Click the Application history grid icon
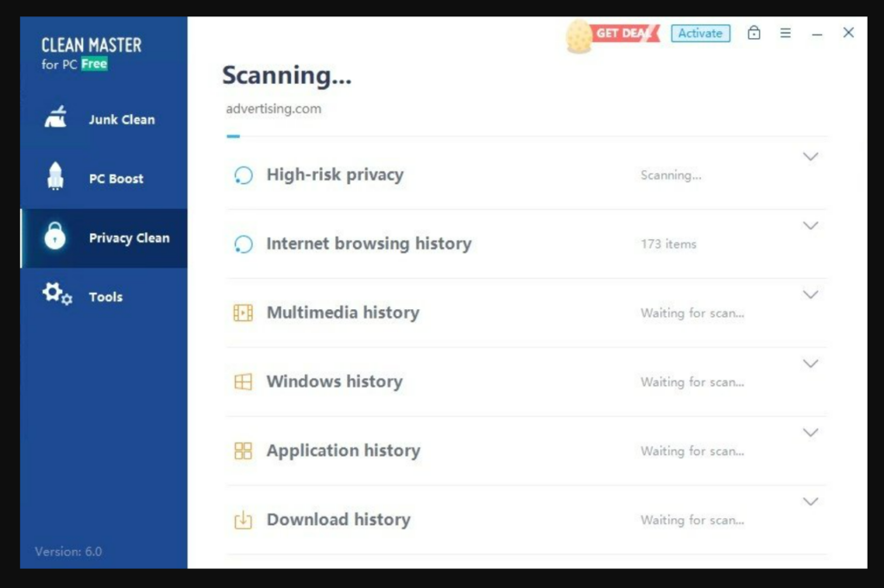The image size is (884, 588). [243, 451]
